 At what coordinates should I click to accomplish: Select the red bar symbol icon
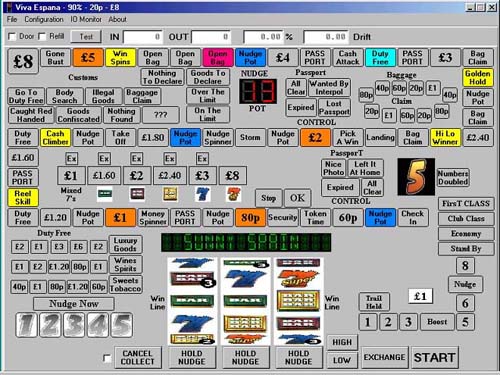(137, 194)
